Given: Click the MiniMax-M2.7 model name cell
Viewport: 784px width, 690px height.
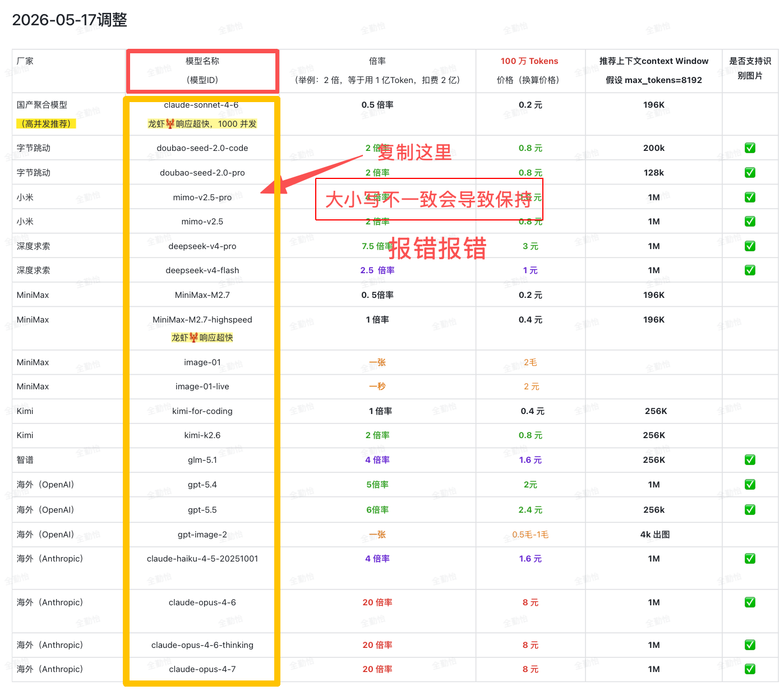Looking at the screenshot, I should (202, 295).
